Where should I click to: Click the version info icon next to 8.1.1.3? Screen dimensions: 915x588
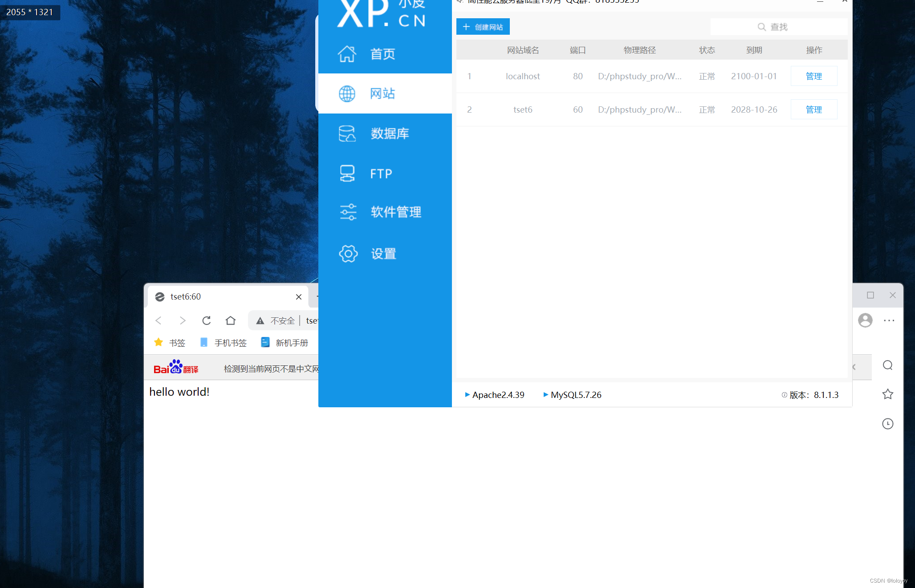point(784,395)
